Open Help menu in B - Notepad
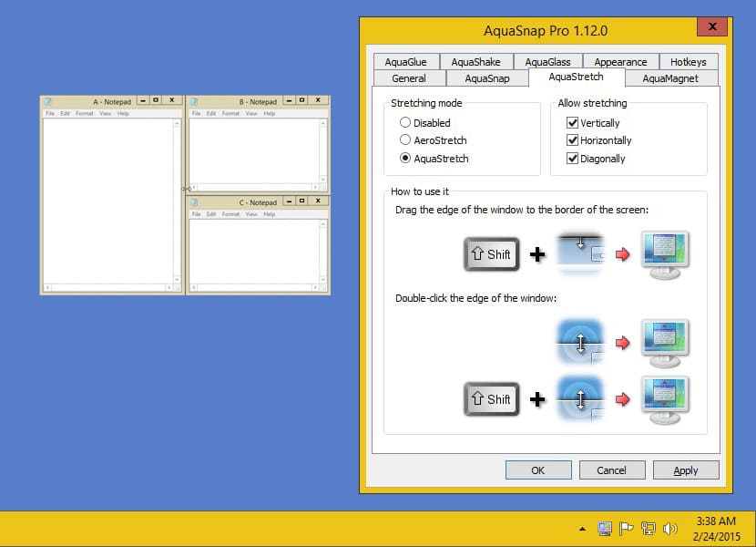The image size is (756, 547). click(269, 113)
